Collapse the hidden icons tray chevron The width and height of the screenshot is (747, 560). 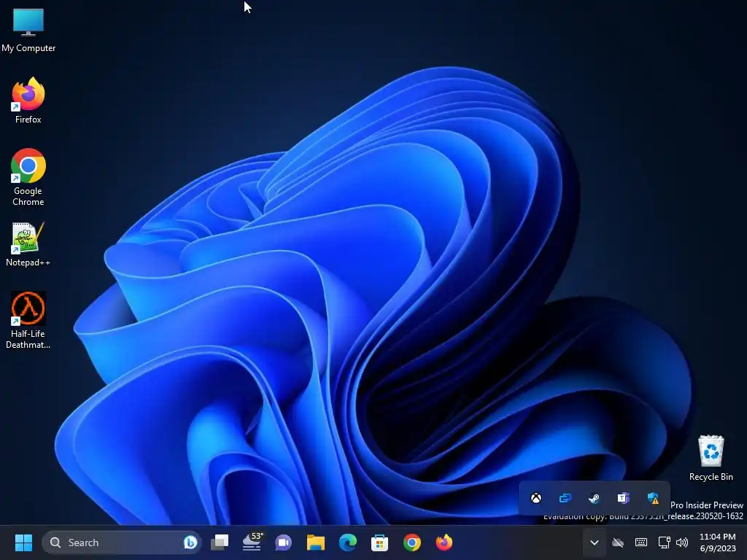(594, 542)
